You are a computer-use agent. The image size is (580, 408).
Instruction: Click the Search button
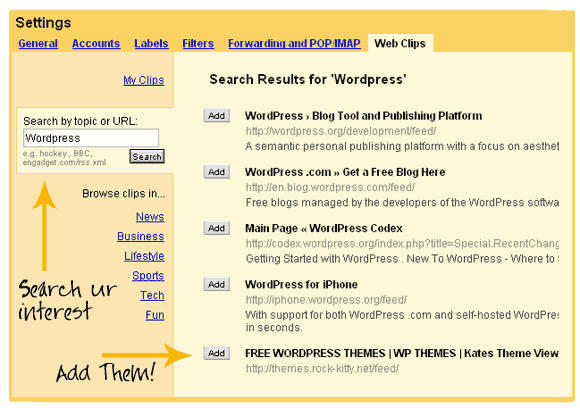coord(147,156)
